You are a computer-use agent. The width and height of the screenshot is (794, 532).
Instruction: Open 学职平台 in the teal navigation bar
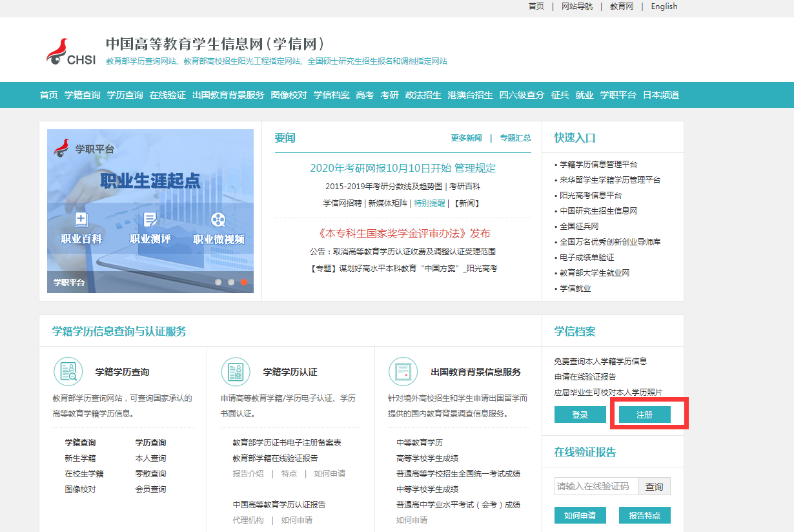pos(618,95)
